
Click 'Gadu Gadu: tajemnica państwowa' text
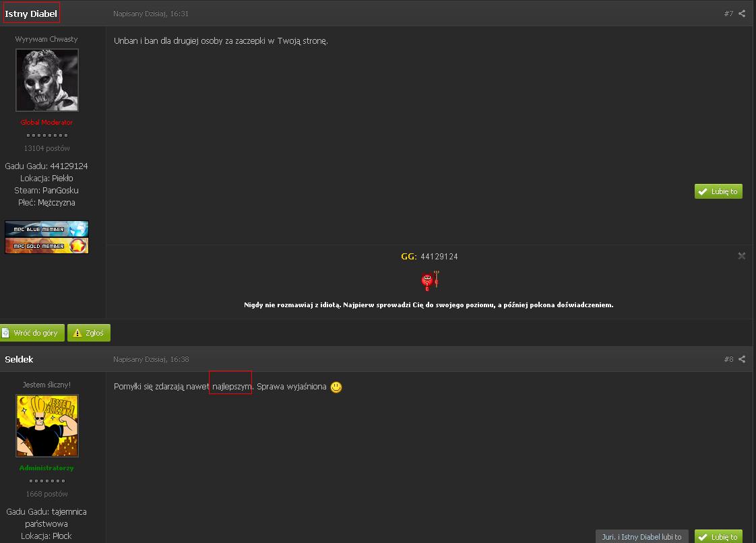(x=46, y=517)
